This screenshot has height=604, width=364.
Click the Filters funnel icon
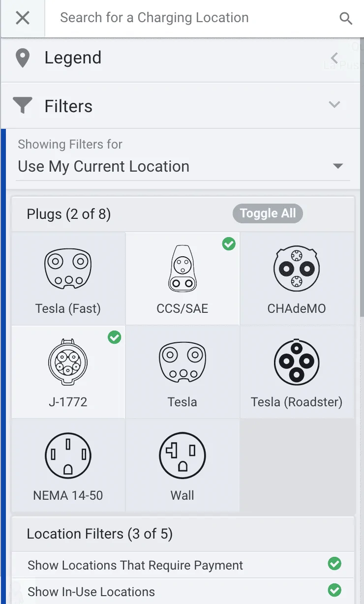[23, 105]
